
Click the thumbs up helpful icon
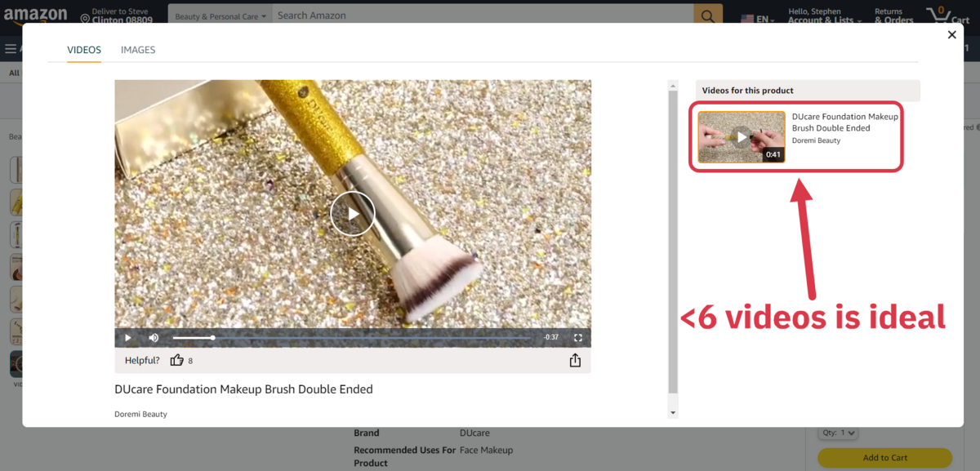[176, 360]
